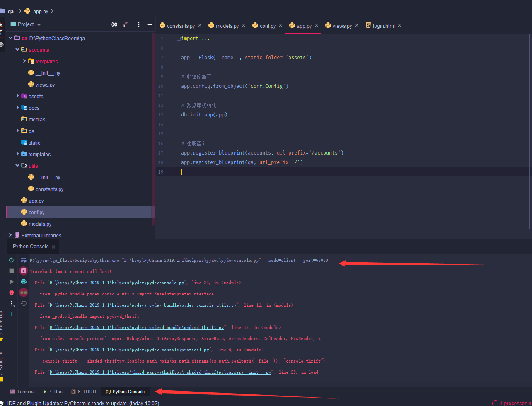This screenshot has height=406, width=532.
Task: Toggle Scroll to the End button
Action: tap(24, 271)
